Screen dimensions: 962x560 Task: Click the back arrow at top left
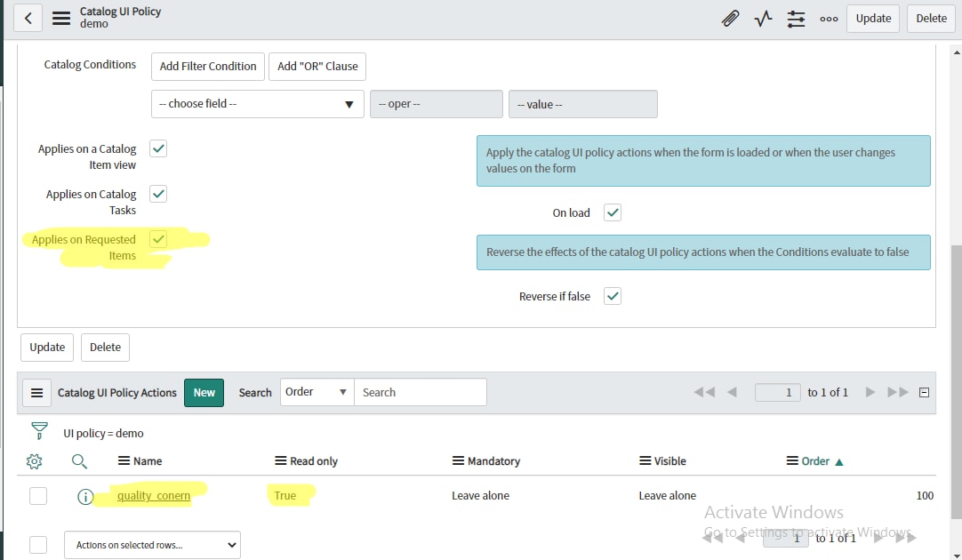(x=28, y=18)
